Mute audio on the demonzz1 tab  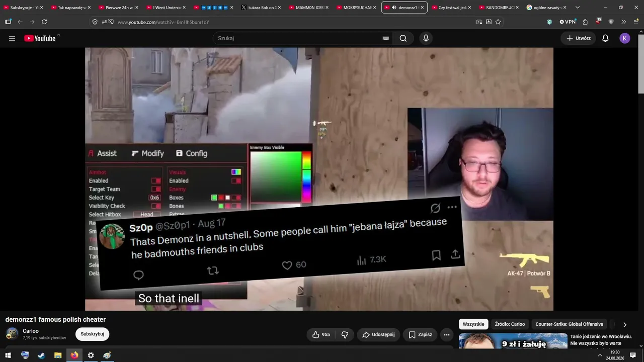tap(394, 8)
